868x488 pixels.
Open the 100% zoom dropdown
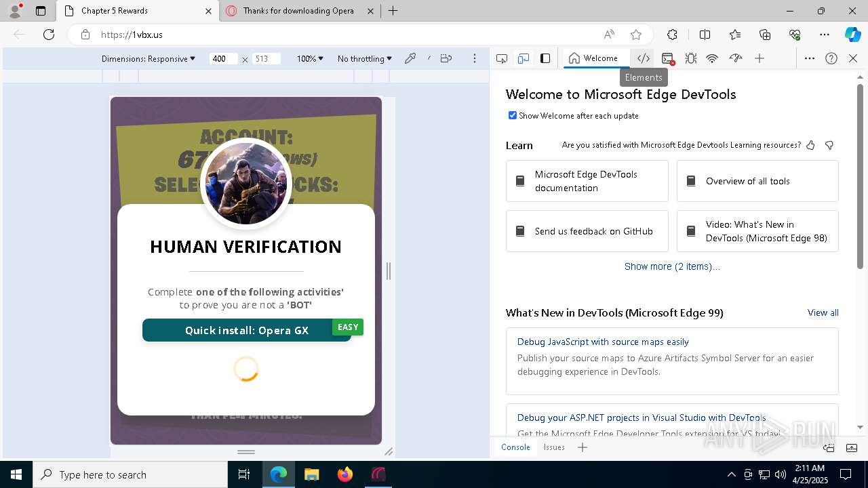click(310, 59)
